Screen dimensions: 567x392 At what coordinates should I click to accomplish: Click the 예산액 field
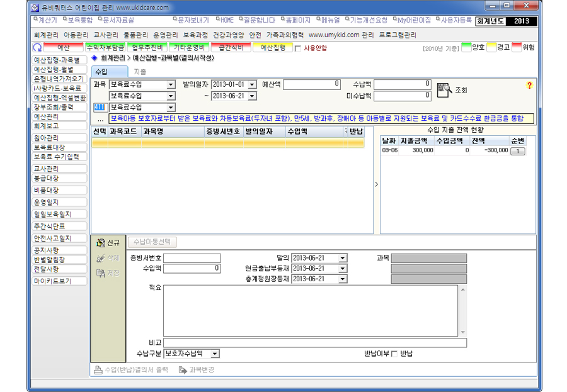click(312, 84)
